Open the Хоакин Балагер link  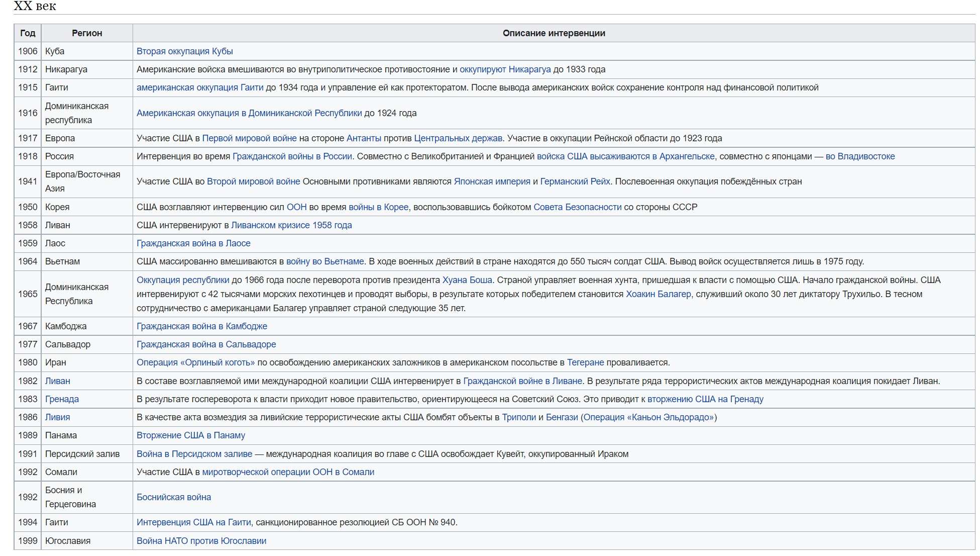[658, 294]
